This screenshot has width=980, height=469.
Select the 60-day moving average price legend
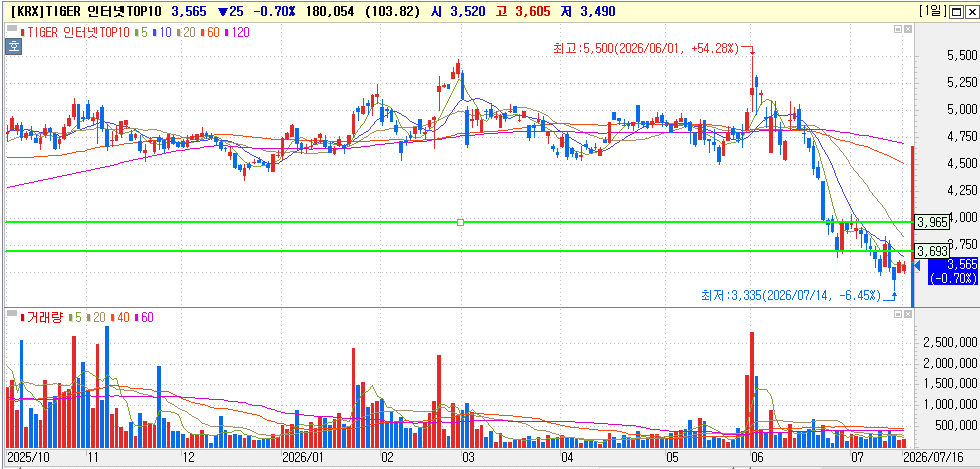[x=212, y=33]
